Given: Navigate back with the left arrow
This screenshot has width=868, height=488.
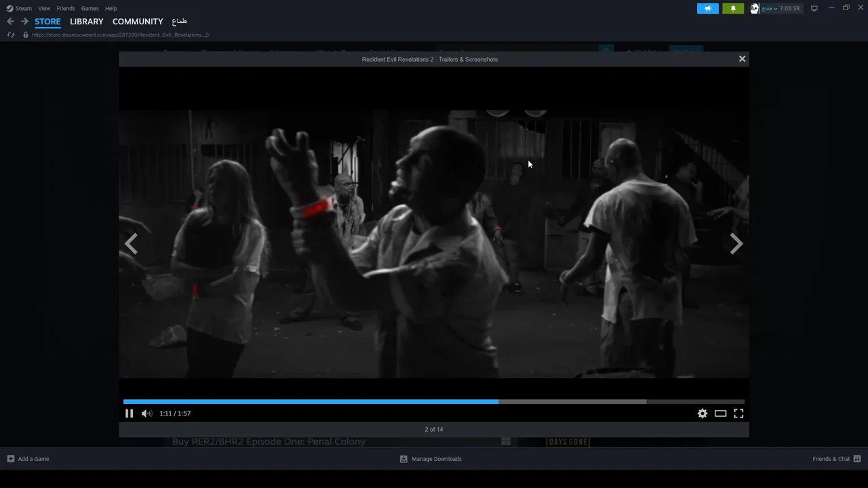Looking at the screenshot, I should (x=10, y=22).
